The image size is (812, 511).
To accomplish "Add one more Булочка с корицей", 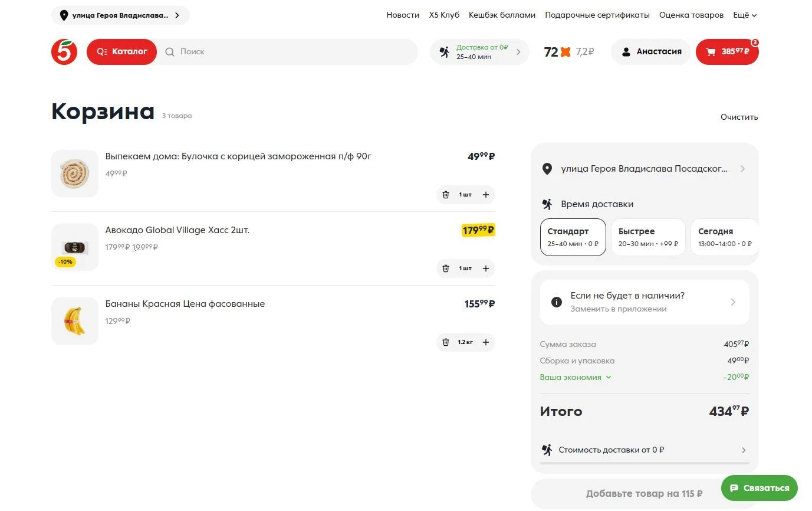I will point(486,195).
